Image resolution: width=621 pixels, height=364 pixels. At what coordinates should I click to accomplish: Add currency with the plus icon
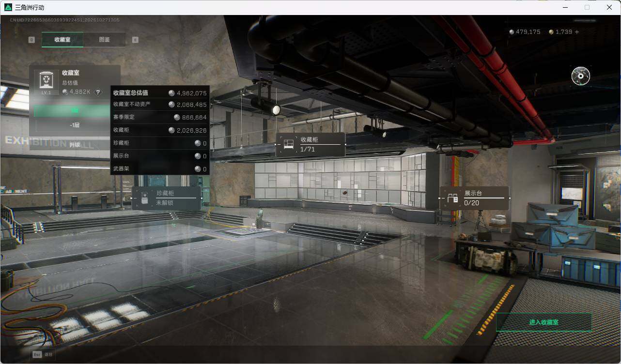[576, 32]
